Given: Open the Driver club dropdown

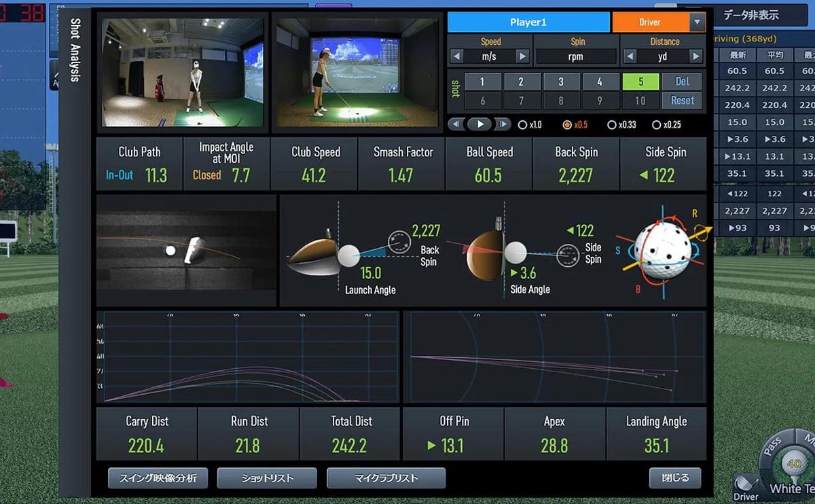Looking at the screenshot, I should [x=697, y=22].
